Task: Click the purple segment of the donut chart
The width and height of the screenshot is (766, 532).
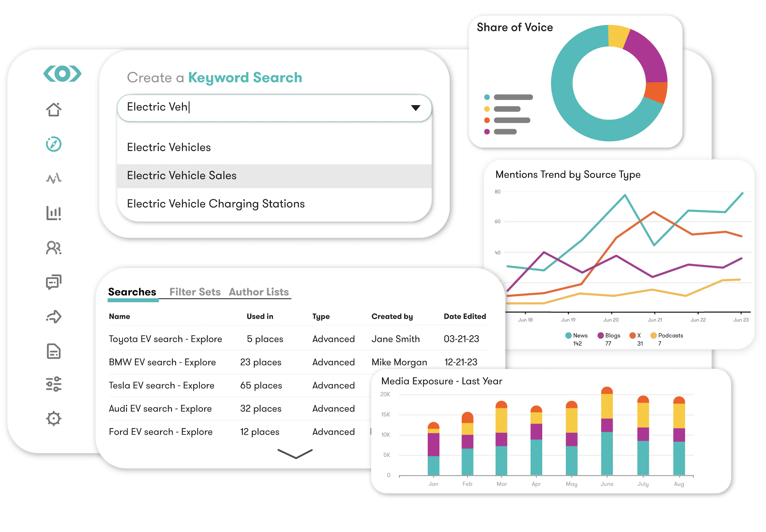Action: (648, 58)
